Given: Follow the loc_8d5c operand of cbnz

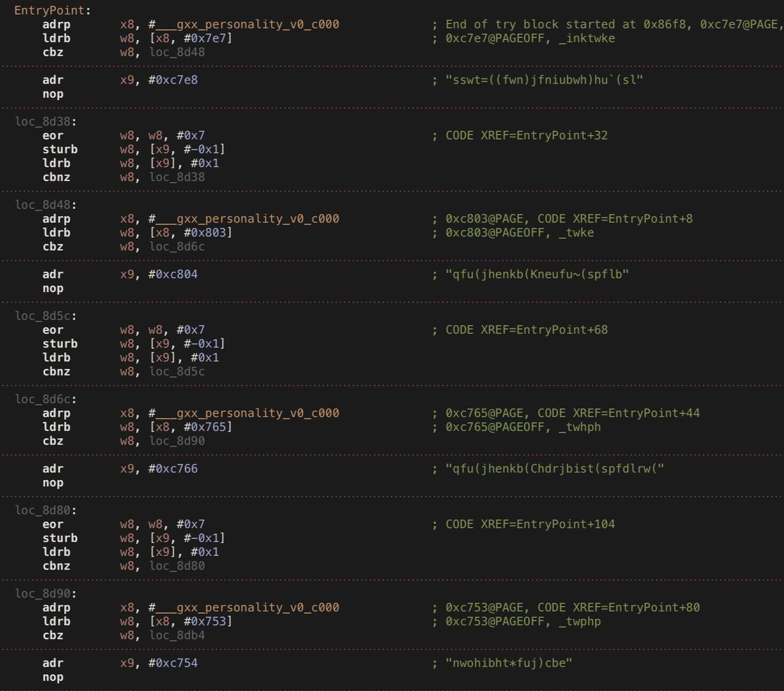Looking at the screenshot, I should pyautogui.click(x=177, y=372).
